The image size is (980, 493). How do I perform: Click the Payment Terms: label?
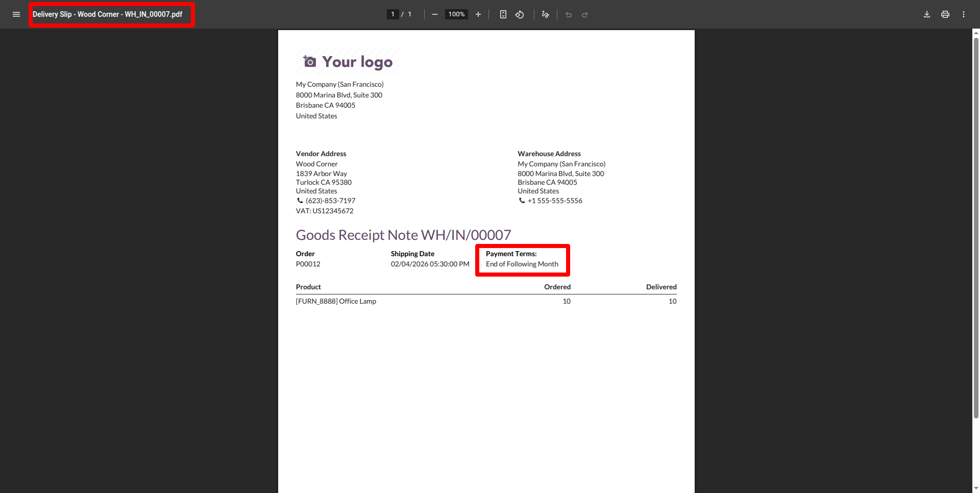pyautogui.click(x=511, y=254)
